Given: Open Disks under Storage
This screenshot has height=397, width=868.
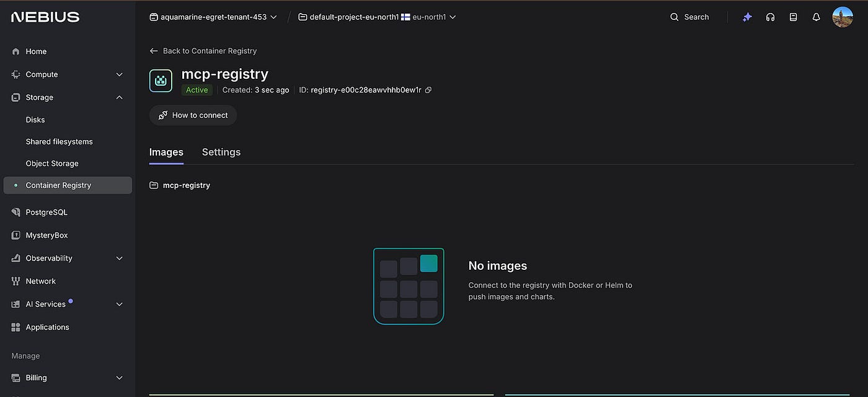Looking at the screenshot, I should point(35,120).
